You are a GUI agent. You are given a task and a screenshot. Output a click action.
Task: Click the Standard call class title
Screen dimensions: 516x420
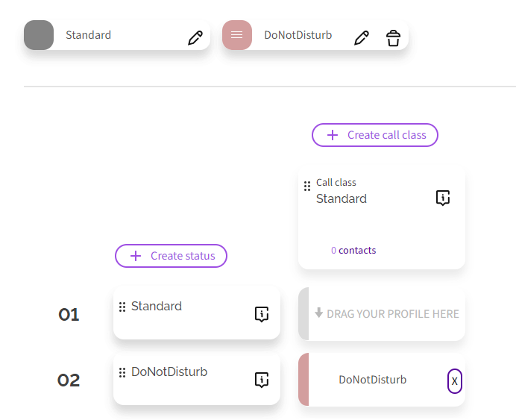342,198
